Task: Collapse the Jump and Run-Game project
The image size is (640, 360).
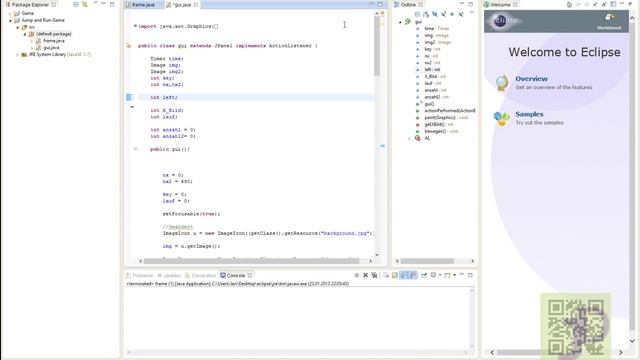Action: coord(10,20)
